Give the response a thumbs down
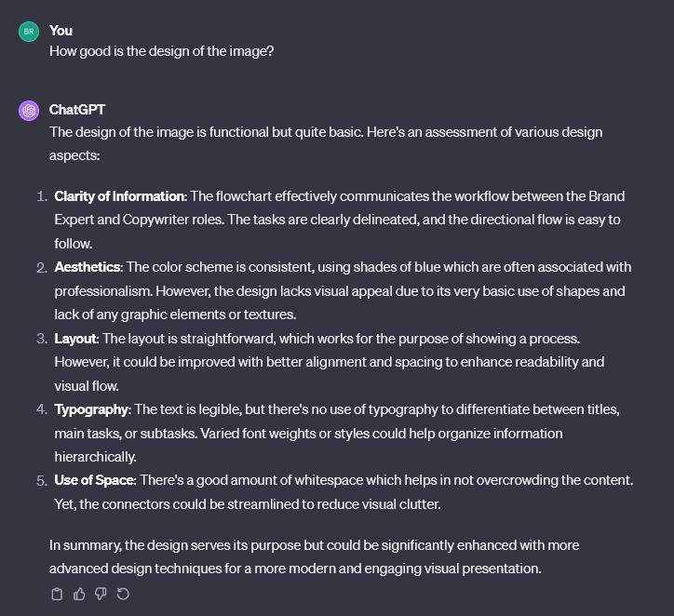The height and width of the screenshot is (616, 674). pos(101,594)
